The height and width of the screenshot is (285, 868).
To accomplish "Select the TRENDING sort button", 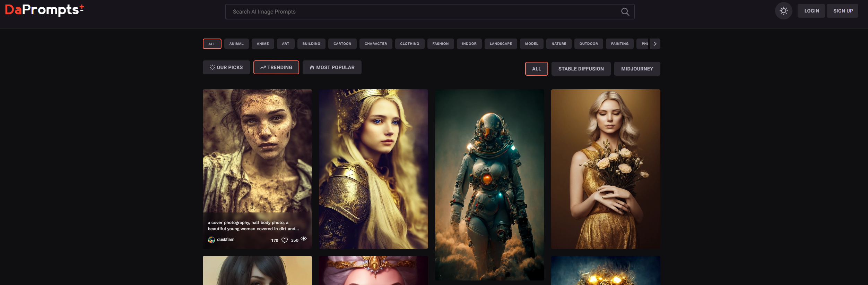I will coord(276,67).
